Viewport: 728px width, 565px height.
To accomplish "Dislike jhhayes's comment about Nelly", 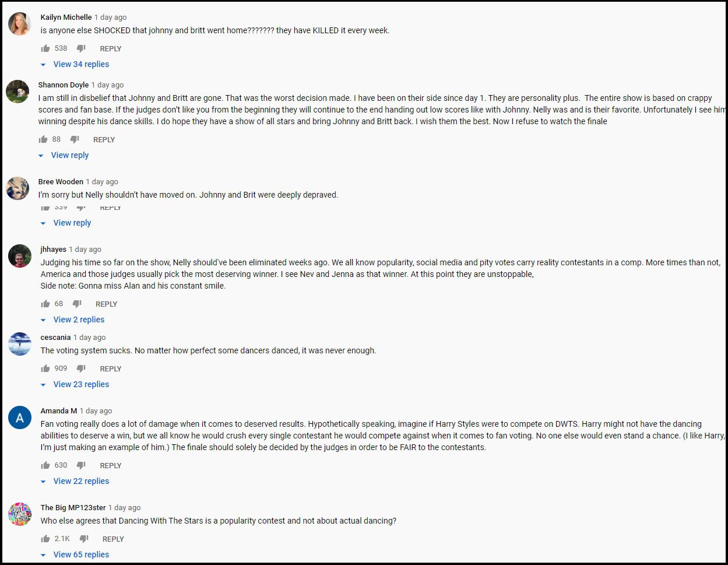I will (76, 304).
